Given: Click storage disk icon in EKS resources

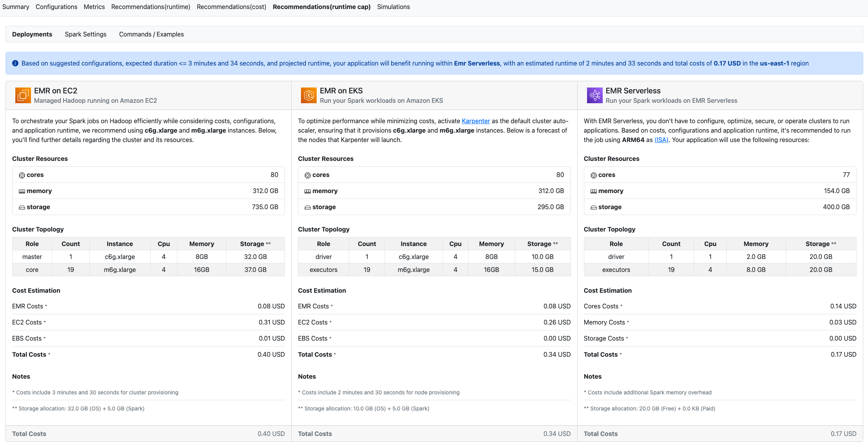Looking at the screenshot, I should coord(308,208).
